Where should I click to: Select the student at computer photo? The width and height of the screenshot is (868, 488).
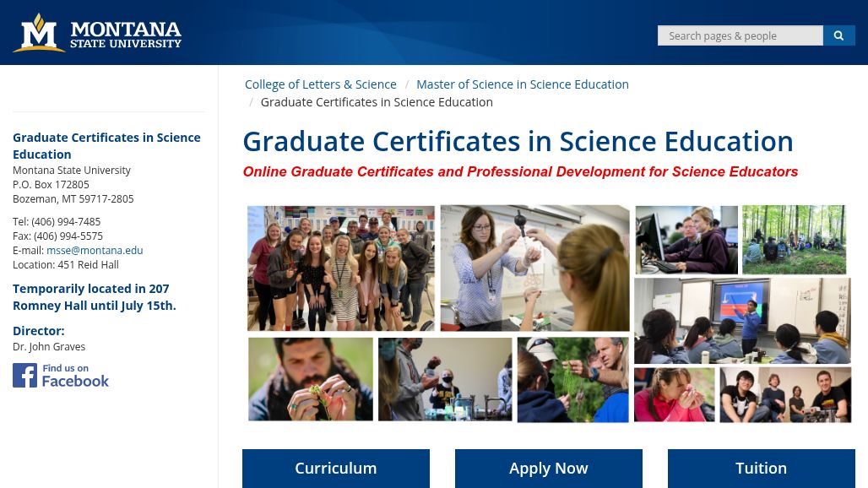pos(686,240)
